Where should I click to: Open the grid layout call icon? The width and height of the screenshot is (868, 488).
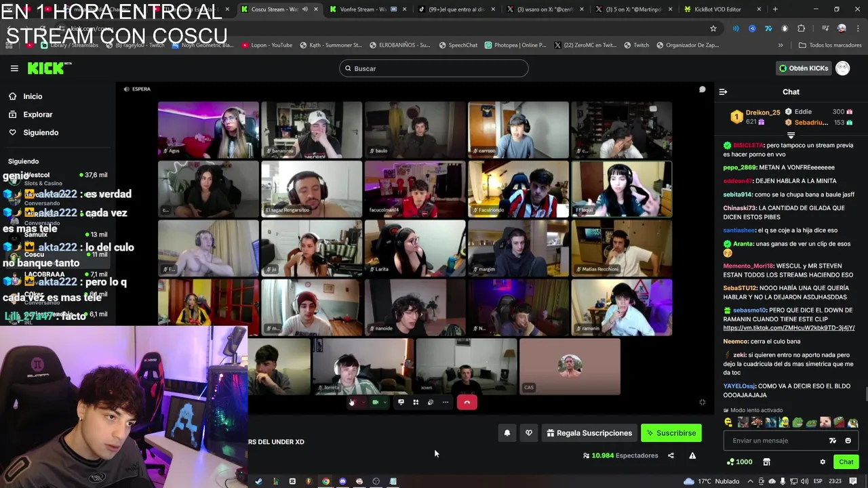pos(416,403)
